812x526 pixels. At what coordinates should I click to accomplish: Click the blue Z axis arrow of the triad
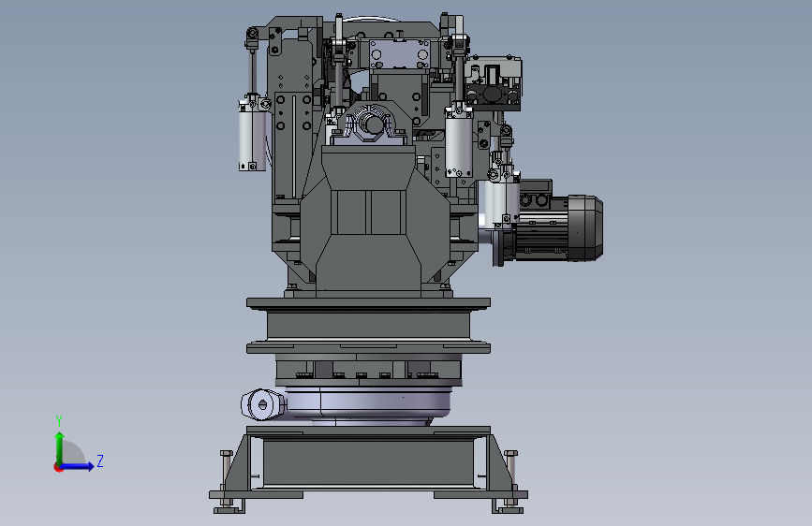point(77,466)
